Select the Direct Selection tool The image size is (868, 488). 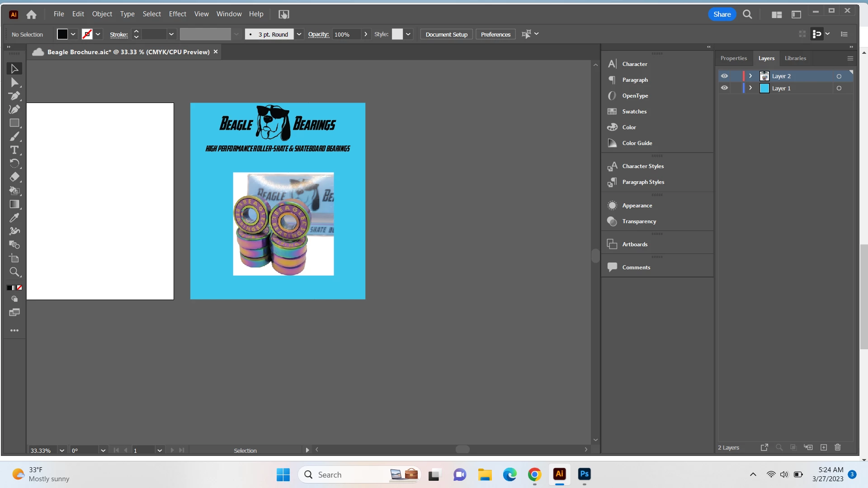pos(14,82)
